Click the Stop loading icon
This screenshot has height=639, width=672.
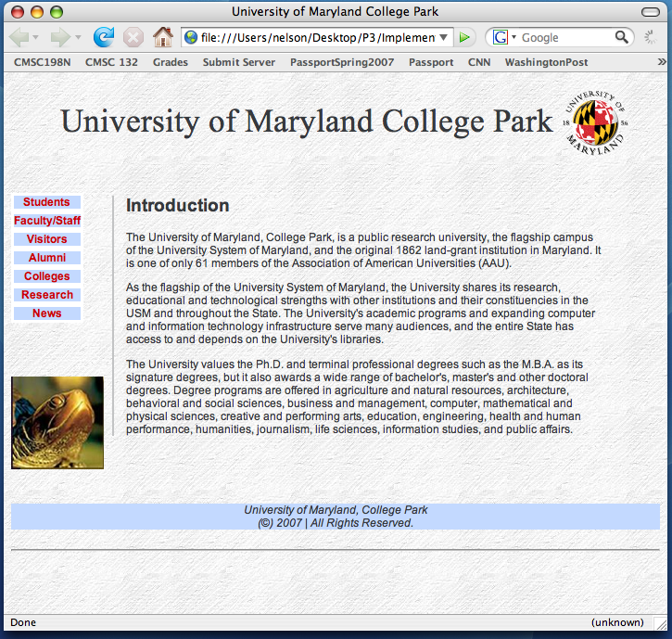pos(133,37)
